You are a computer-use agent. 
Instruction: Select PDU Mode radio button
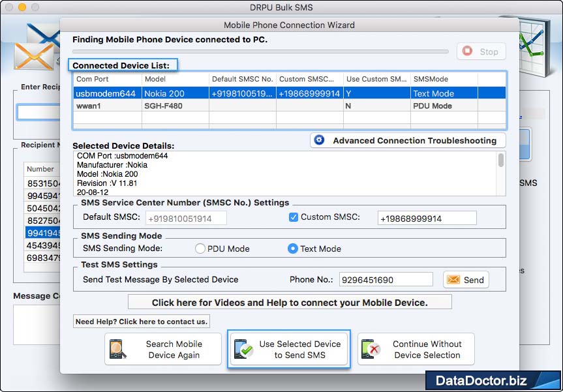click(200, 249)
